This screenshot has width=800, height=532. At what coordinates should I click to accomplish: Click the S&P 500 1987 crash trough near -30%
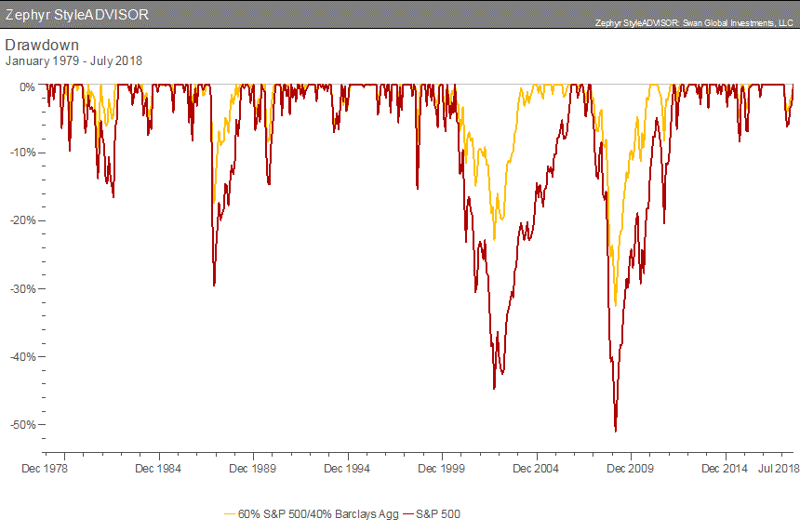(214, 285)
